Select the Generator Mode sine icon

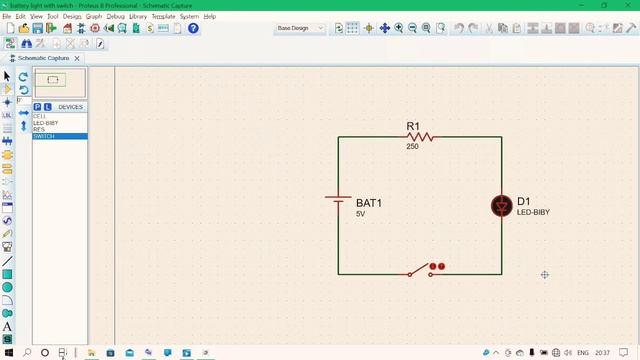tap(7, 221)
